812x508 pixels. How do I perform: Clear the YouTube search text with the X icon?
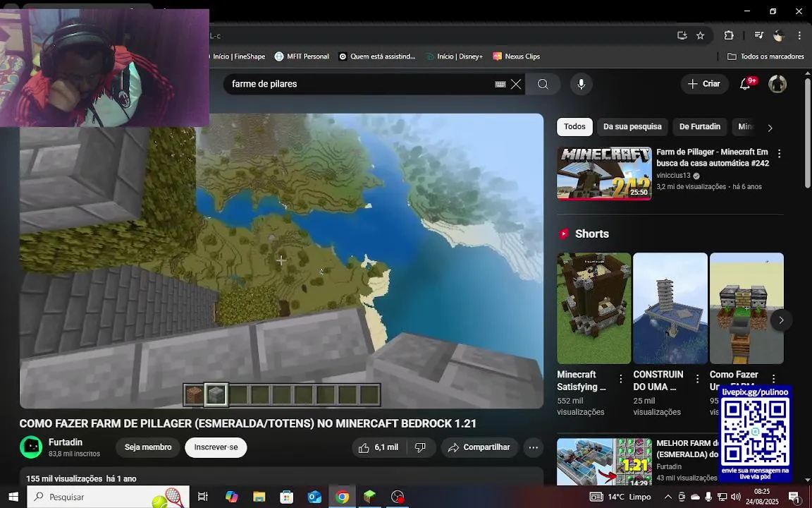click(x=516, y=84)
